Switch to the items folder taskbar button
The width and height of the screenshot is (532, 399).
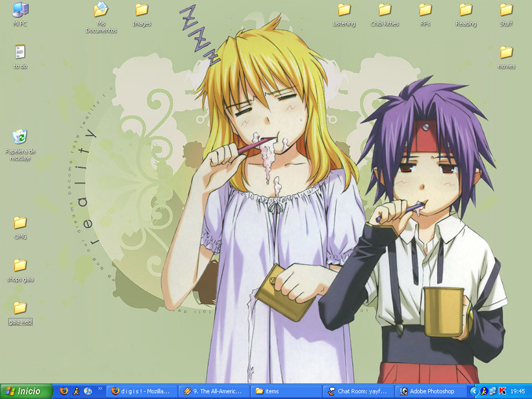pos(286,391)
